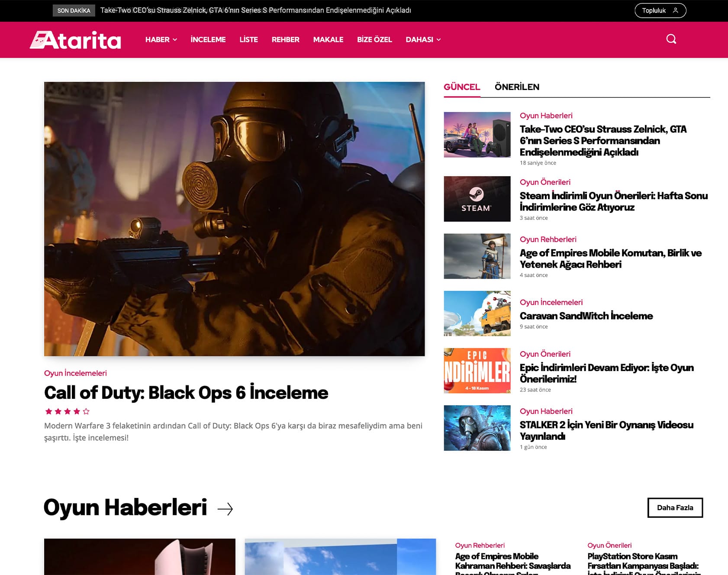This screenshot has width=728, height=575.
Task: Open the MAKALE menu item
Action: click(328, 39)
